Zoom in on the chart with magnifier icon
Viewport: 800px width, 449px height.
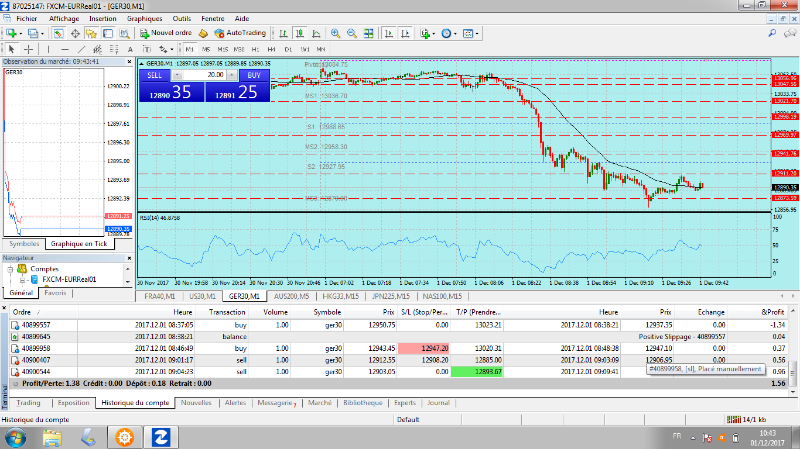(335, 33)
